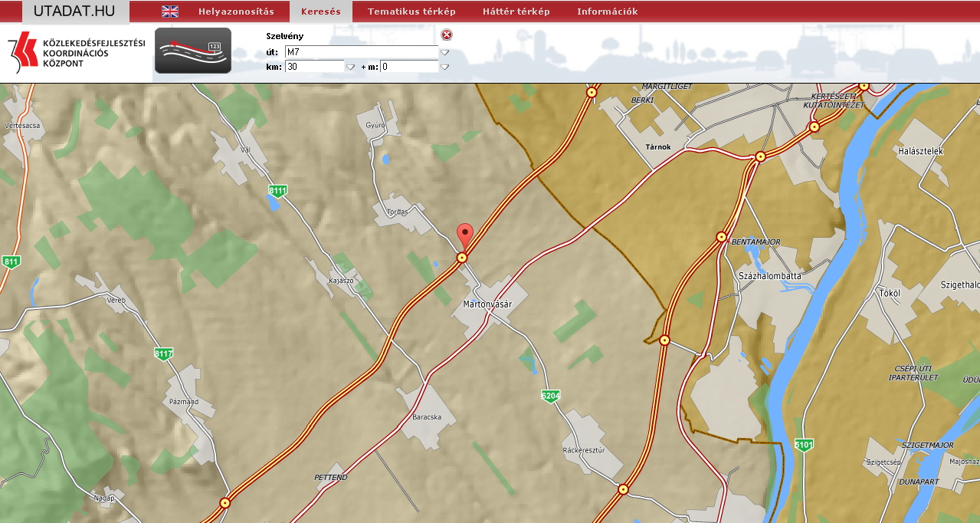Open the km value dropdown

351,67
